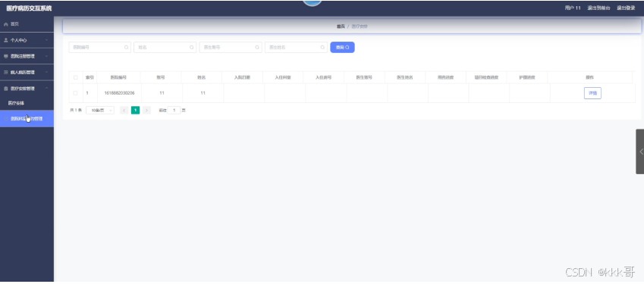Open 详情 for row 1618882030206
Screen dimensions: 644x284
coord(592,93)
